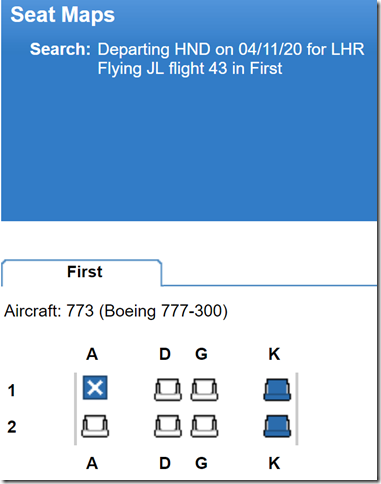
Task: Click row number 2 label
Action: 12,427
